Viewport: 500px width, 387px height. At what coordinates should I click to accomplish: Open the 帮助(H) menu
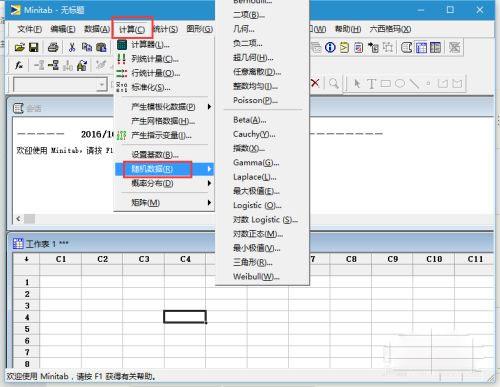[348, 29]
